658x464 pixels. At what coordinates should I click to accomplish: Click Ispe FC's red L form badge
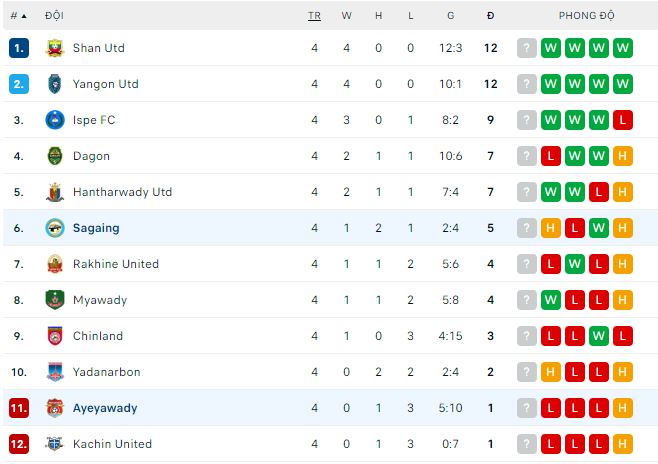623,120
